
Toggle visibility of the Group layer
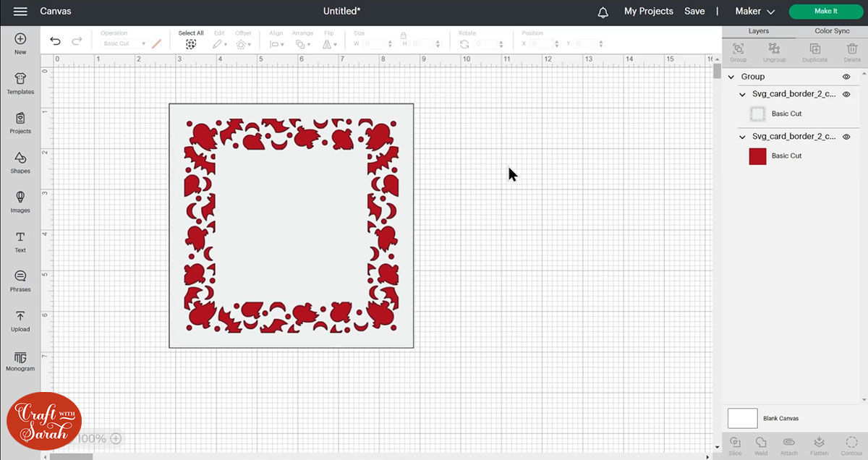tap(846, 77)
